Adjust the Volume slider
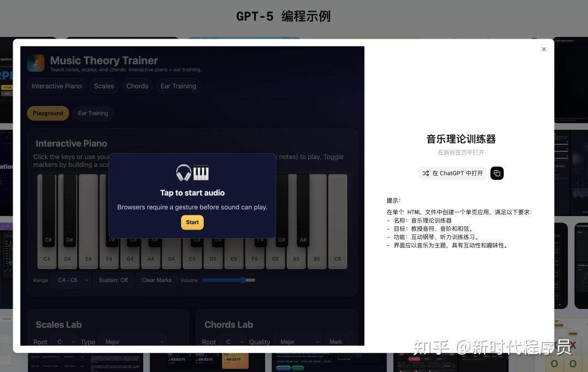The image size is (588, 372). (228, 280)
